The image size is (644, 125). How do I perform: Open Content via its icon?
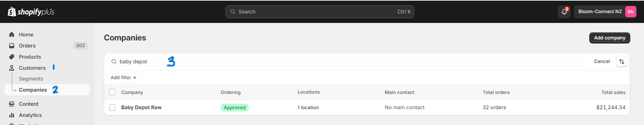click(x=12, y=104)
